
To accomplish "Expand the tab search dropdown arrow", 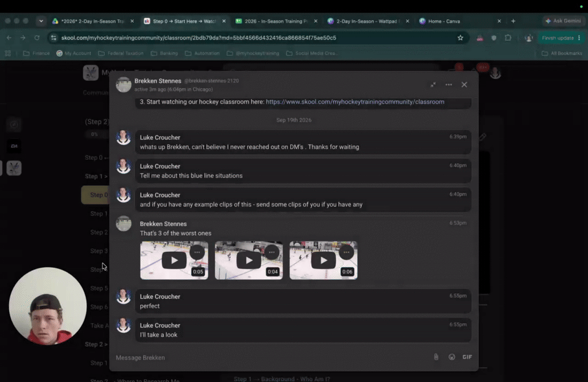I will [41, 21].
